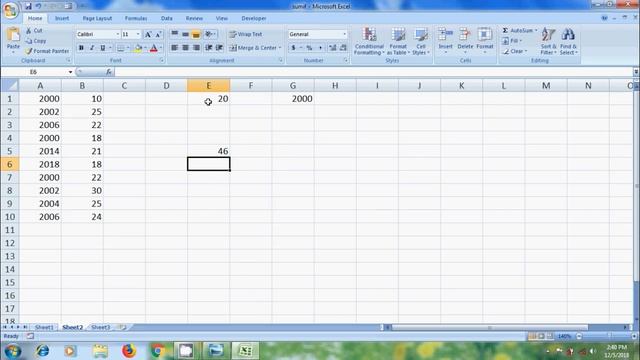Apply the accounting dollar format
The width and height of the screenshot is (640, 360).
coord(293,48)
